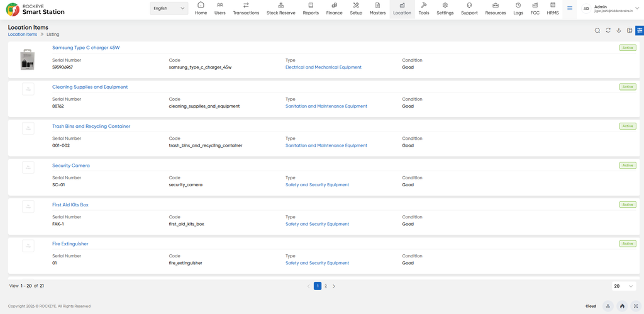Open the column layout icon
This screenshot has height=314, width=644.
[x=629, y=30]
